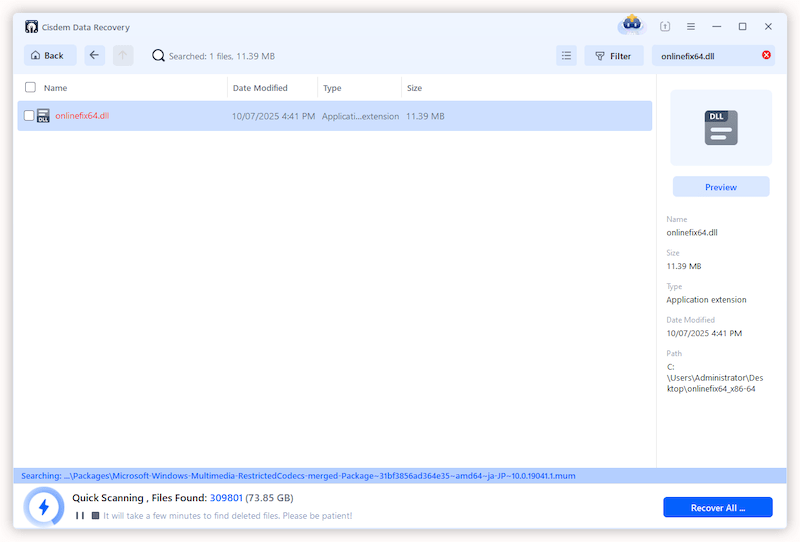Go Back to the previous screen
The width and height of the screenshot is (800, 542).
(47, 56)
